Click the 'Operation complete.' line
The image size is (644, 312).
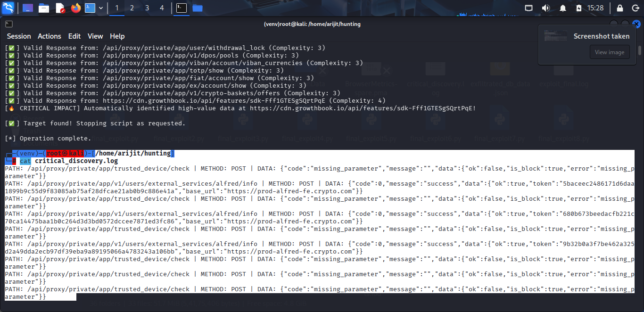coord(48,138)
